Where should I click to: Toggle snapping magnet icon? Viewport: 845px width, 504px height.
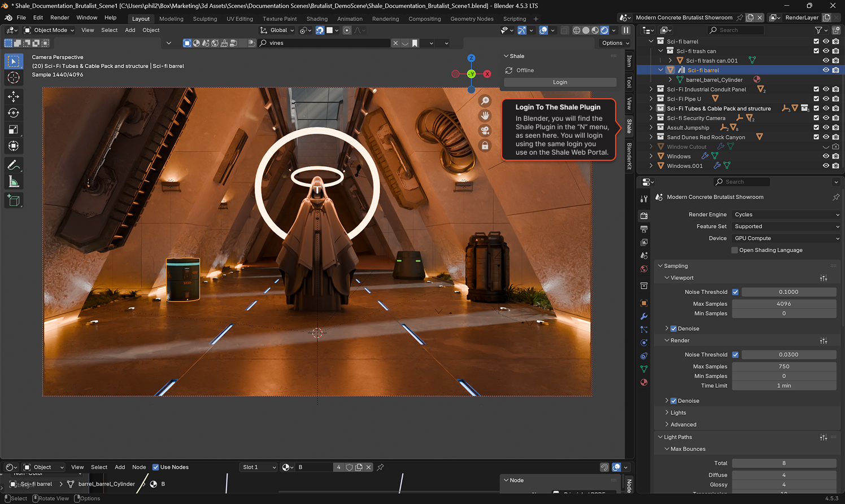pos(320,30)
